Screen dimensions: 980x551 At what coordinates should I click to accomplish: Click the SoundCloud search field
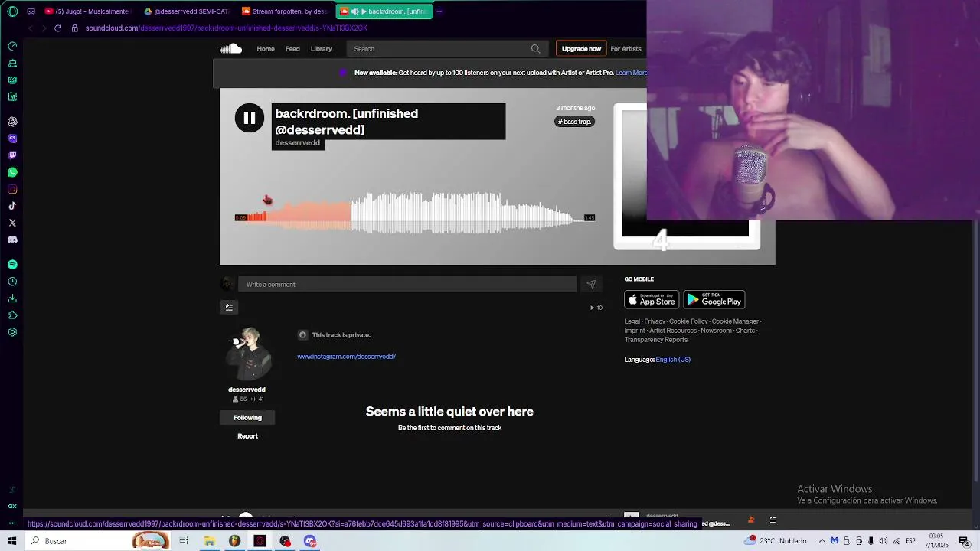pyautogui.click(x=446, y=49)
